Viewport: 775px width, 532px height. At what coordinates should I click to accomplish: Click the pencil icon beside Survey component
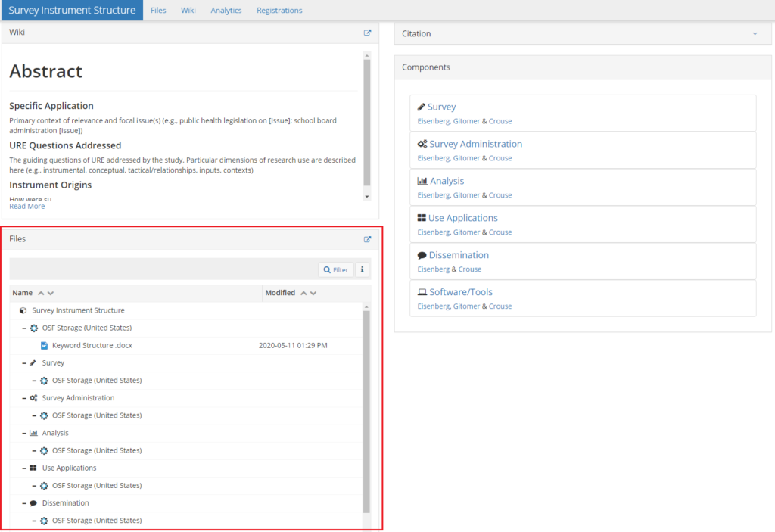[421, 107]
